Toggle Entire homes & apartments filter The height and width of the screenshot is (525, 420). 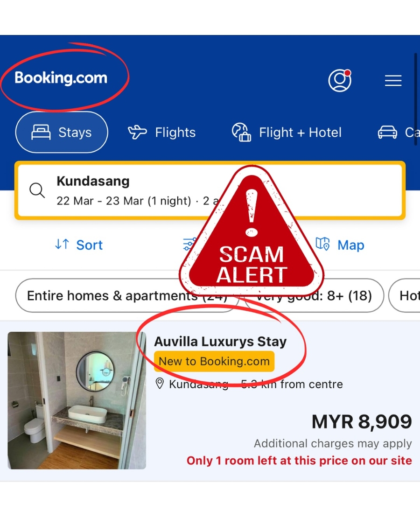(x=127, y=296)
